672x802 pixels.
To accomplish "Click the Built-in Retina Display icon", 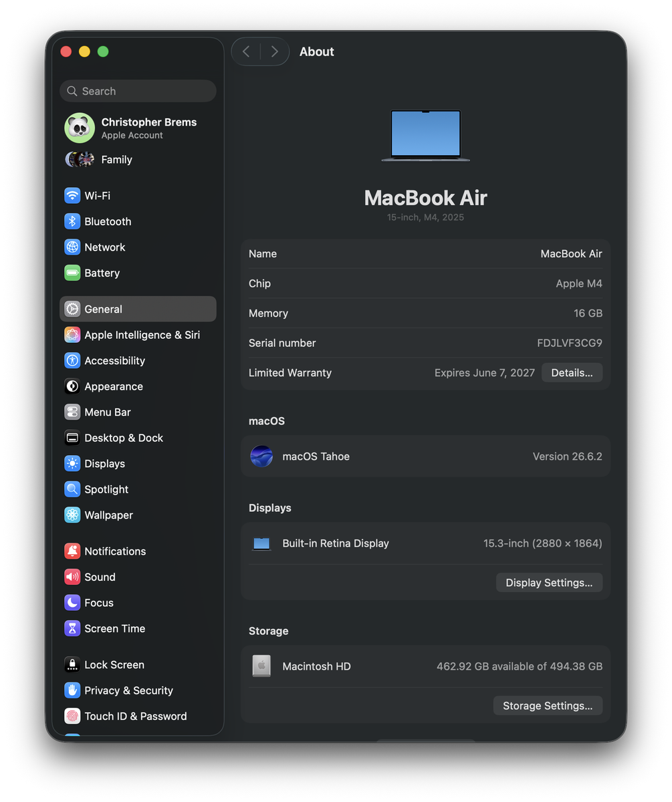I will (261, 543).
